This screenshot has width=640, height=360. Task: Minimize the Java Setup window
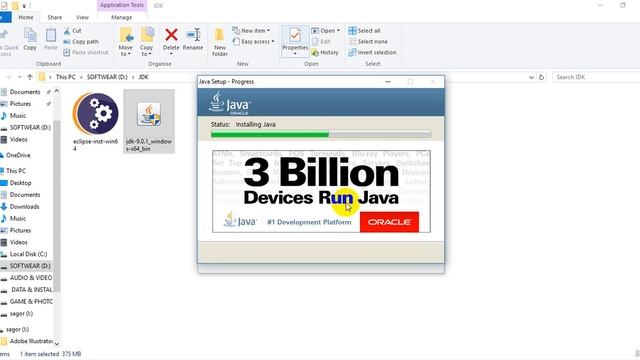click(x=388, y=82)
